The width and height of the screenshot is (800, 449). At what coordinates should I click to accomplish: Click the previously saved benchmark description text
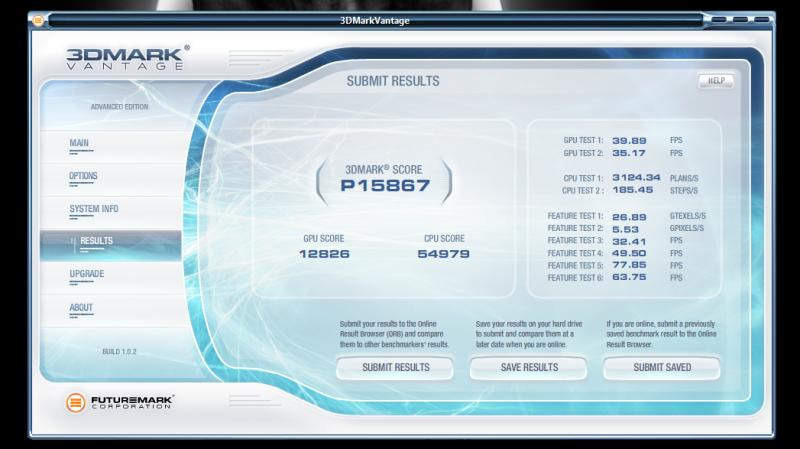(x=661, y=334)
